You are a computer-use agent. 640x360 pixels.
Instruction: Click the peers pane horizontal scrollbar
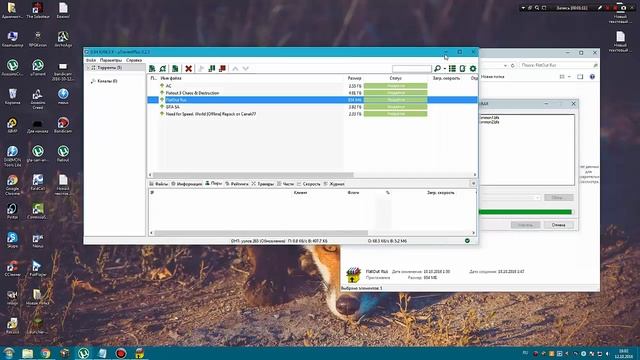(x=261, y=233)
